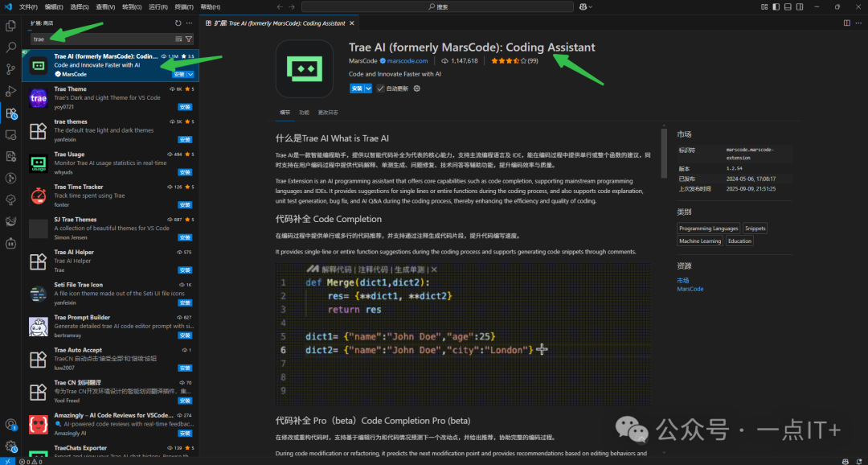The height and width of the screenshot is (465, 868).
Task: Click the extension details vertical scrollbar
Action: [x=665, y=154]
